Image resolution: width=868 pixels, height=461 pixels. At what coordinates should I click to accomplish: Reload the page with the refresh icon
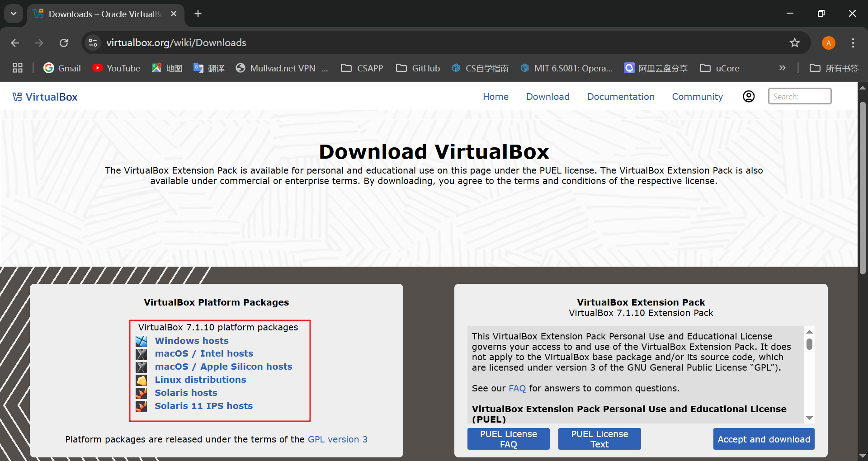[64, 42]
